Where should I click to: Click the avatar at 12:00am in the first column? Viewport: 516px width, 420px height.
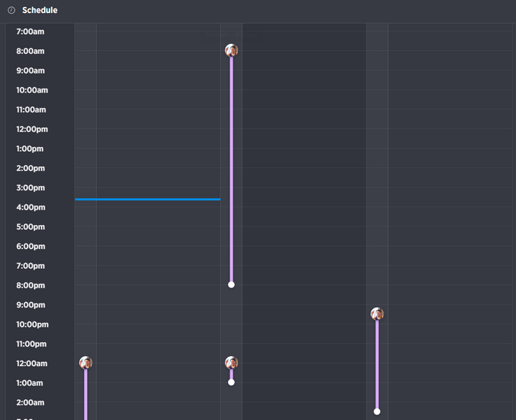point(85,363)
